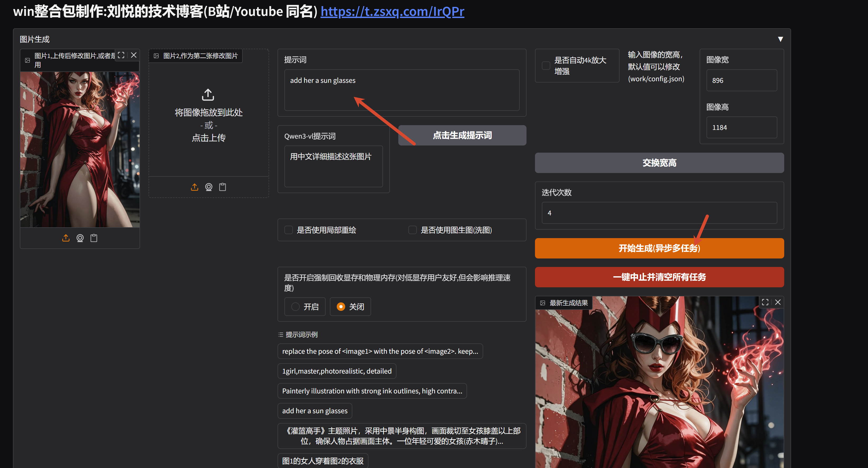Click 点击生成提示词 button

[x=462, y=135]
